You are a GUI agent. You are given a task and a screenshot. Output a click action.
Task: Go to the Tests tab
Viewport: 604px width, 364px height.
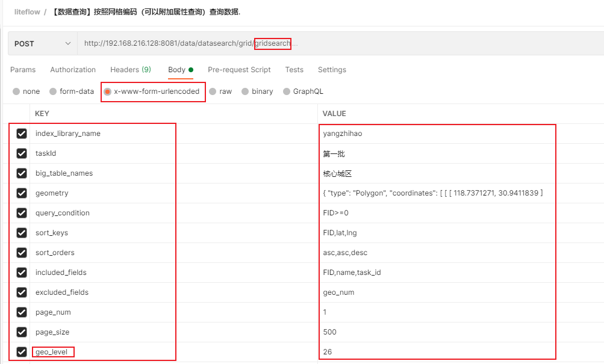tap(294, 70)
